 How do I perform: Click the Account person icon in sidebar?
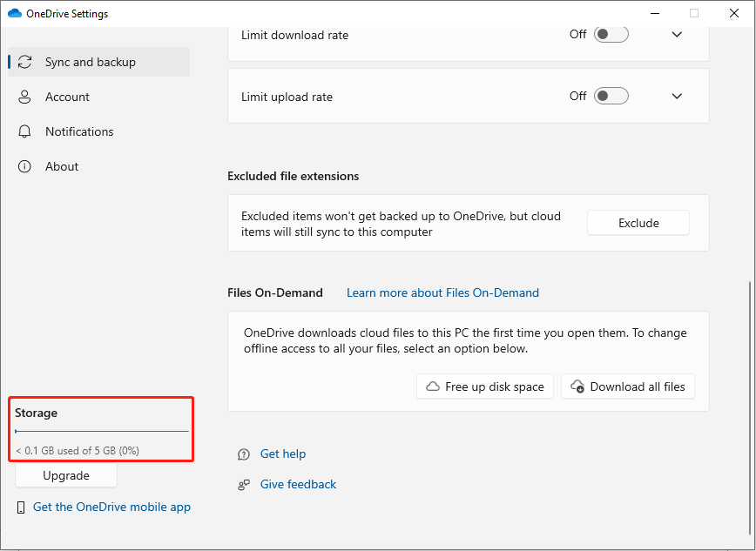pyautogui.click(x=25, y=97)
